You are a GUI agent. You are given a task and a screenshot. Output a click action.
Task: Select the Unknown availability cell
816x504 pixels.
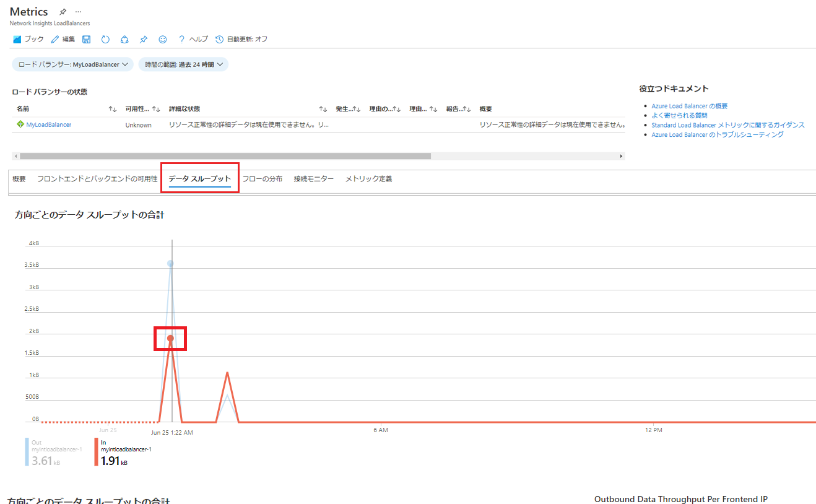click(x=138, y=124)
